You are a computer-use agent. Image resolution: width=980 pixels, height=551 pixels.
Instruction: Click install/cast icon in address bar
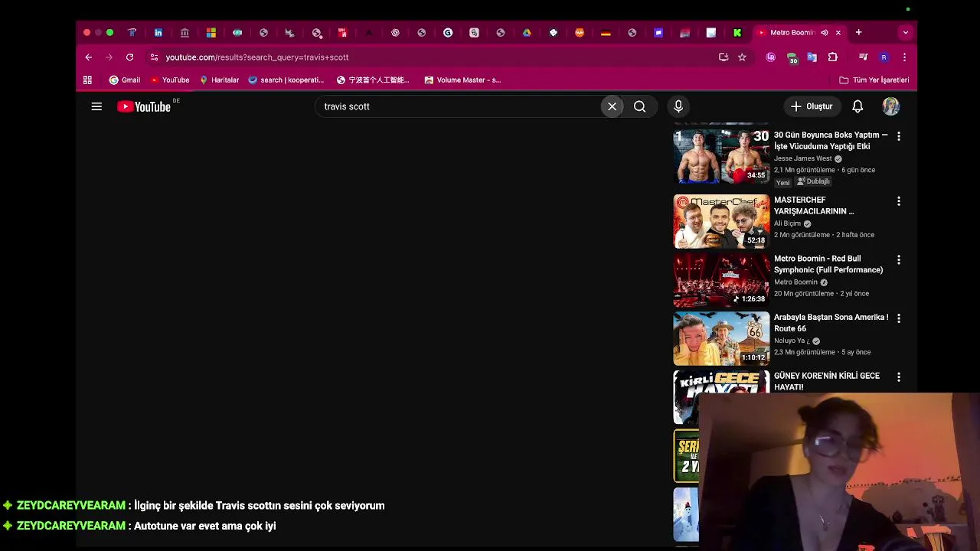click(x=724, y=57)
